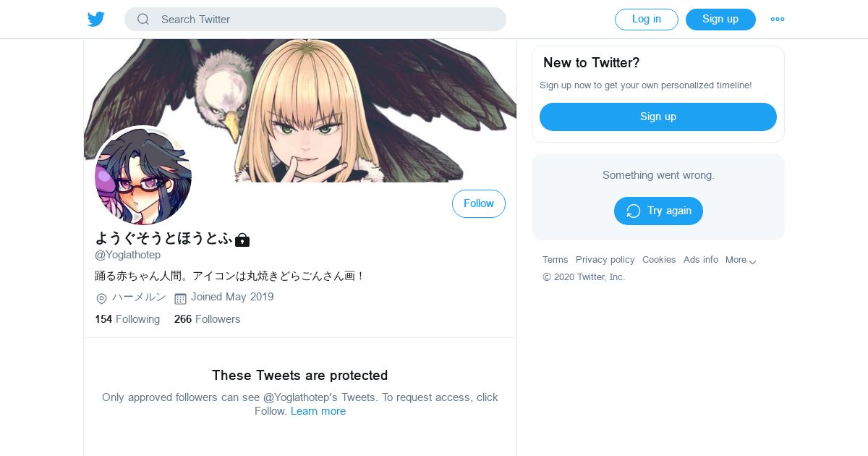868x456 pixels.
Task: Open the 154 Following list
Action: 127,319
